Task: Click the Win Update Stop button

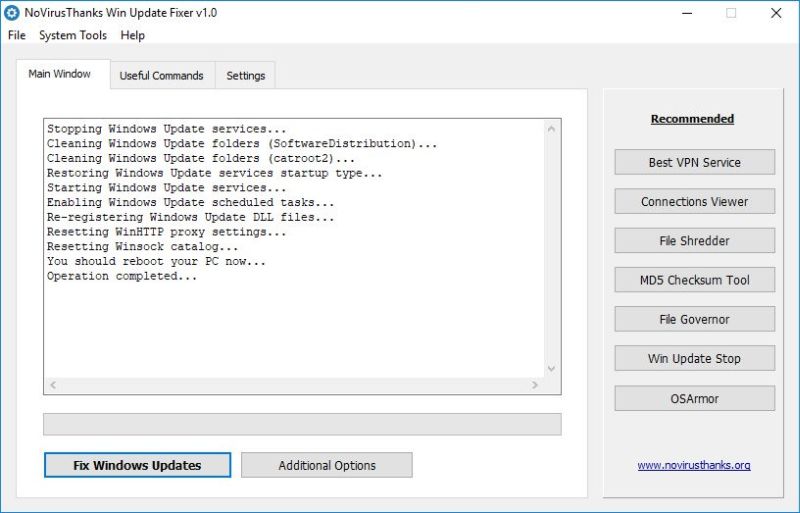Action: click(x=694, y=358)
